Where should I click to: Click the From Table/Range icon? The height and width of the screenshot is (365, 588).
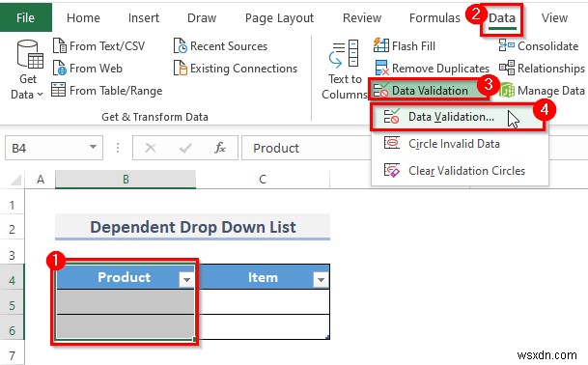click(59, 91)
